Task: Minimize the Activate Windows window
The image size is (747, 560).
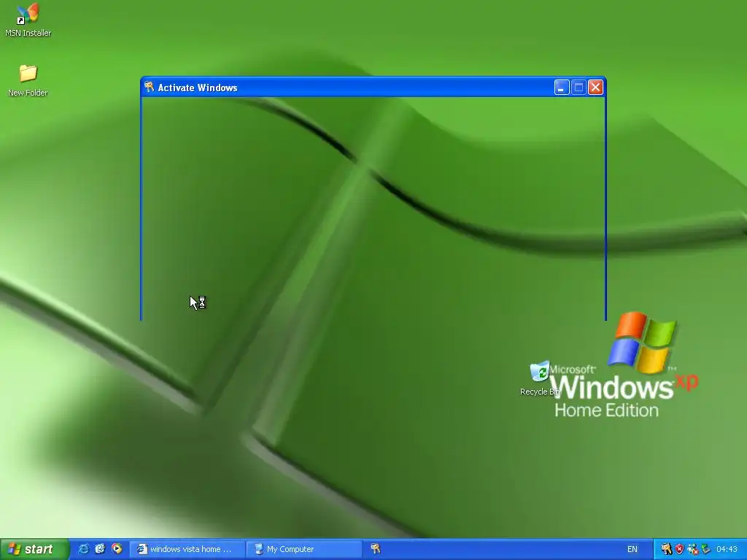Action: coord(562,87)
